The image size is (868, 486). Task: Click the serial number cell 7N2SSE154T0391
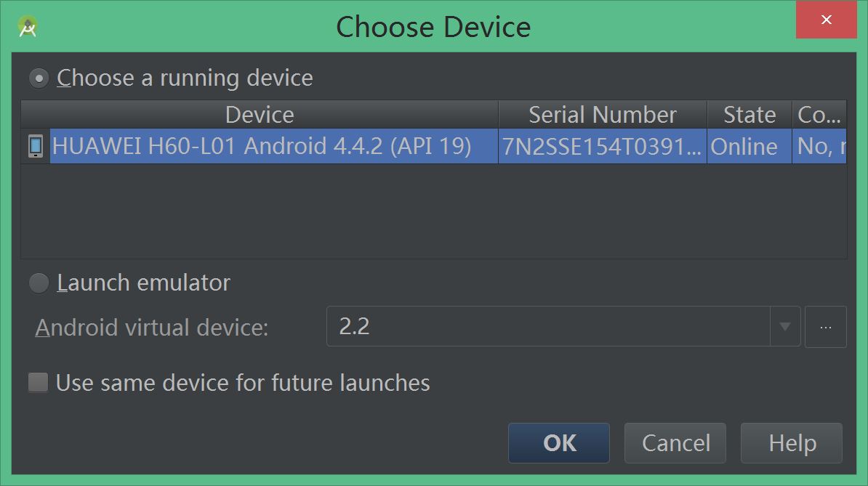(x=602, y=146)
